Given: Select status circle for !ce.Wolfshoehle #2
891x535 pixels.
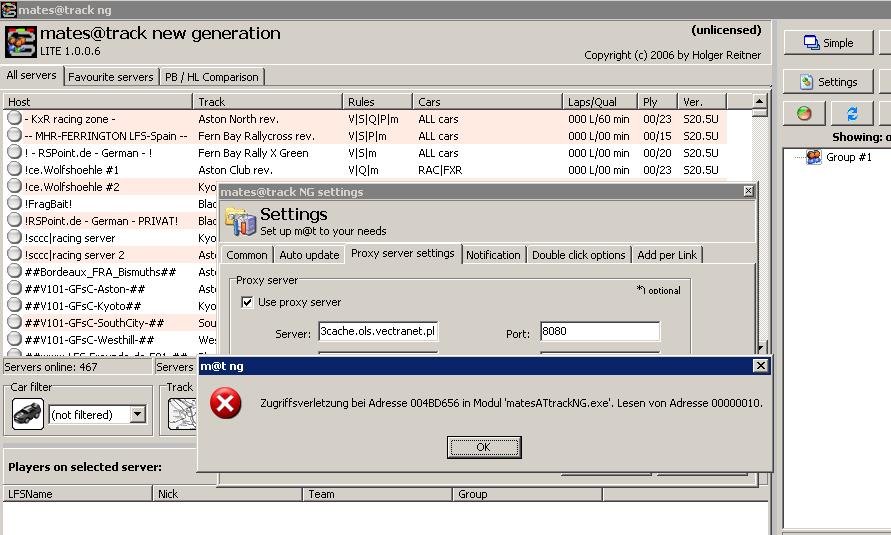Looking at the screenshot, I should click(14, 186).
